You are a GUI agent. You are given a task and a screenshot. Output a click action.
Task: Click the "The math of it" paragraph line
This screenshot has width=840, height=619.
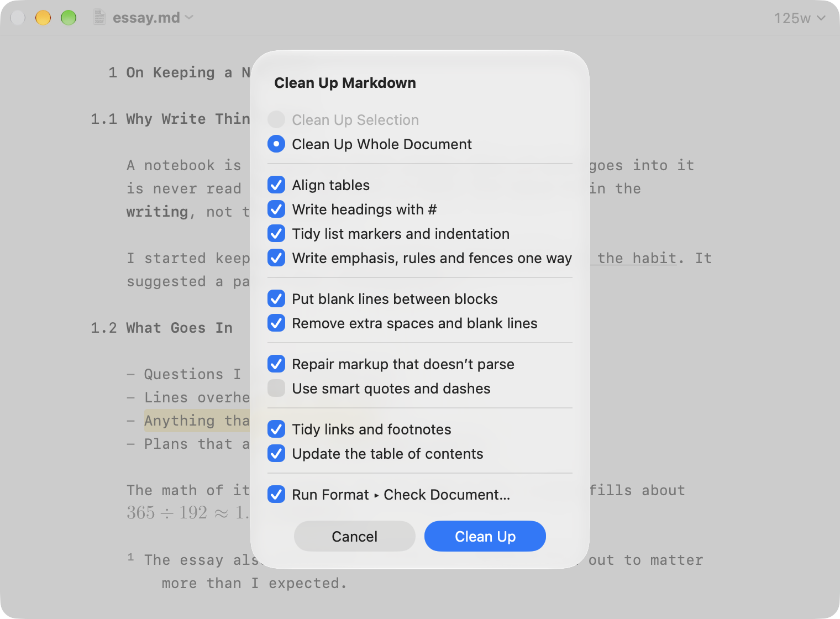(x=188, y=490)
